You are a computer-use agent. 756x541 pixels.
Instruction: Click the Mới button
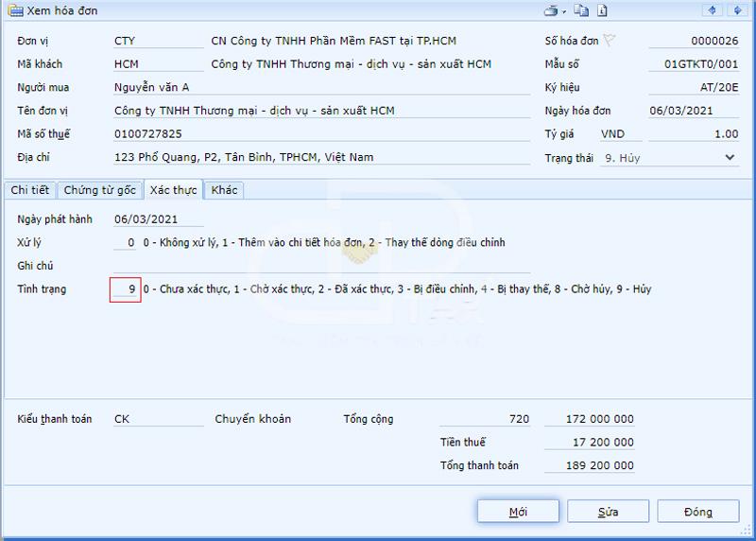518,512
